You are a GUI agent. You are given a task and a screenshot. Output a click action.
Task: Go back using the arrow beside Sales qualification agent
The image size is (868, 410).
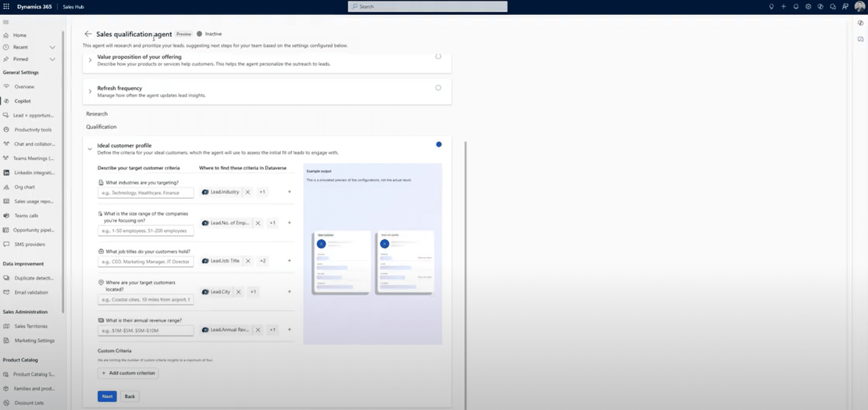[88, 34]
